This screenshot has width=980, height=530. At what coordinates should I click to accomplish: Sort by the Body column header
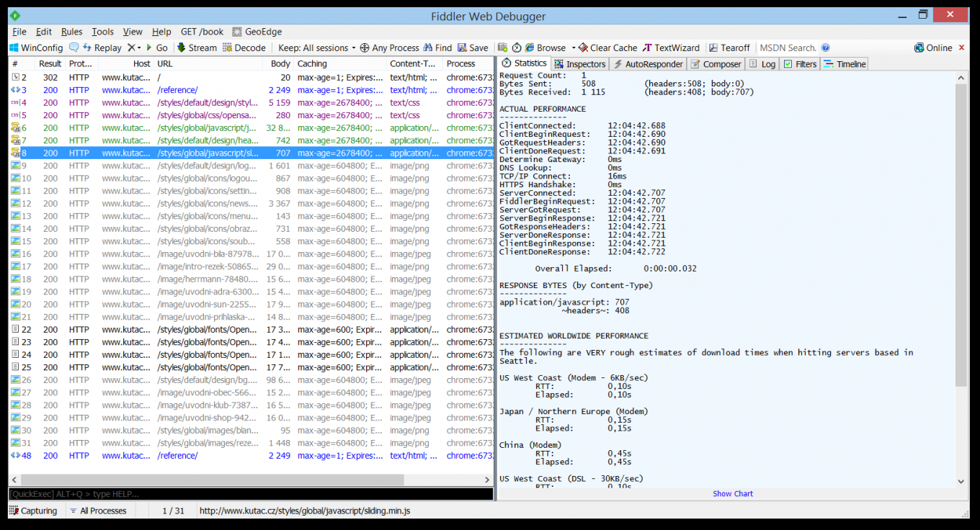280,64
